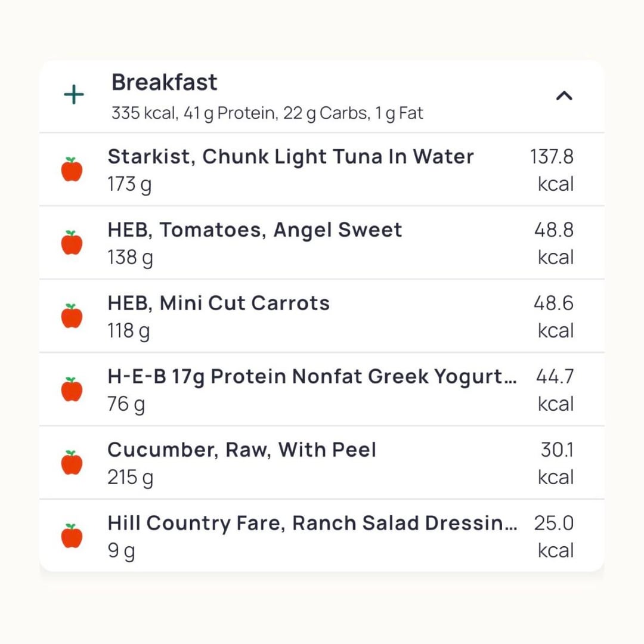Click the 173 g serving size of tuna
Viewport: 644px width, 644px height.
coord(129,184)
